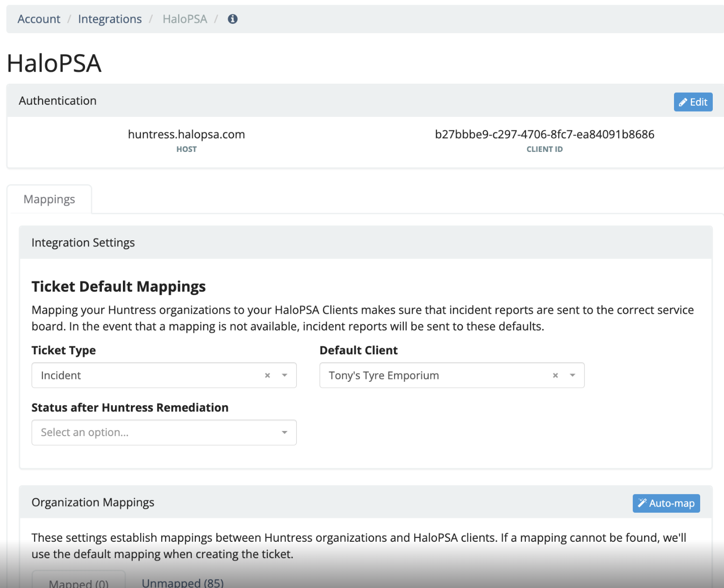Click the Status after Huntress Remediation label
724x588 pixels.
coord(130,408)
